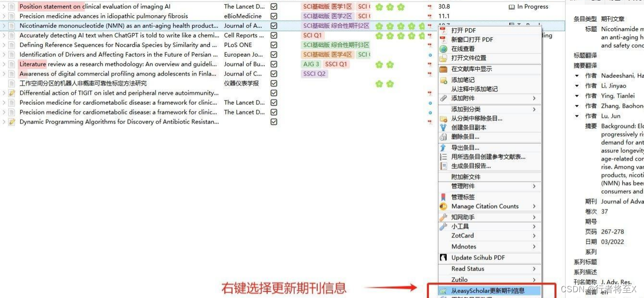Click trash icon beside 删除条目
Image resolution: width=644 pixels, height=298 pixels.
[x=443, y=137]
